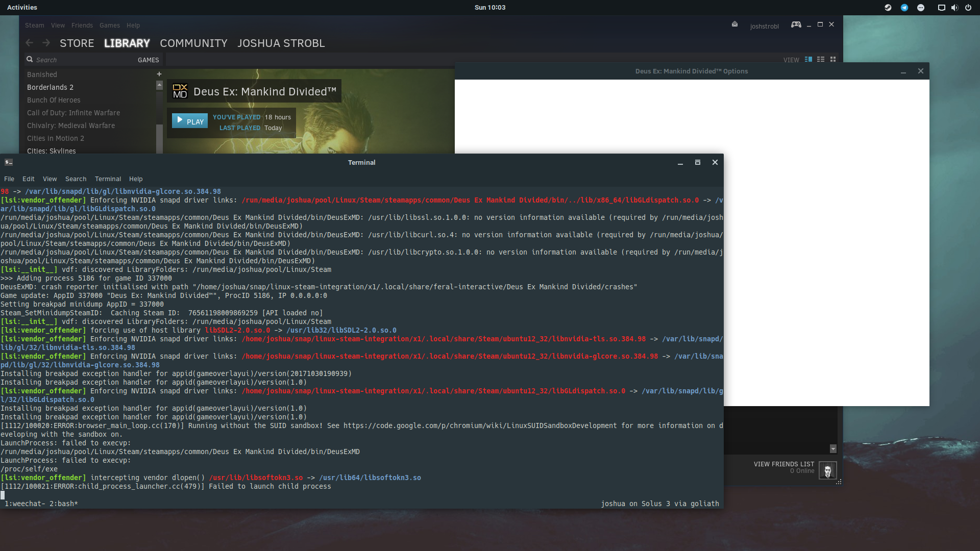Viewport: 980px width, 551px height.
Task: Go forward with the Steam forward arrow
Action: click(46, 43)
